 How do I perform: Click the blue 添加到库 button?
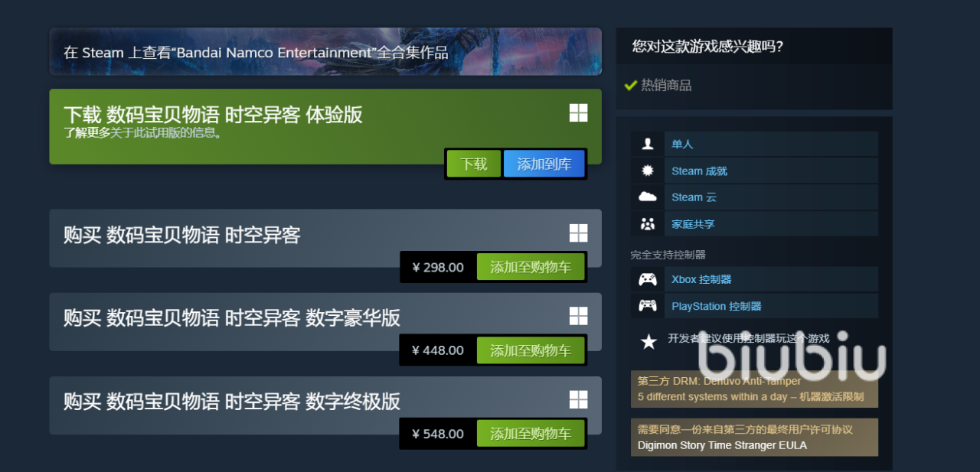click(544, 164)
